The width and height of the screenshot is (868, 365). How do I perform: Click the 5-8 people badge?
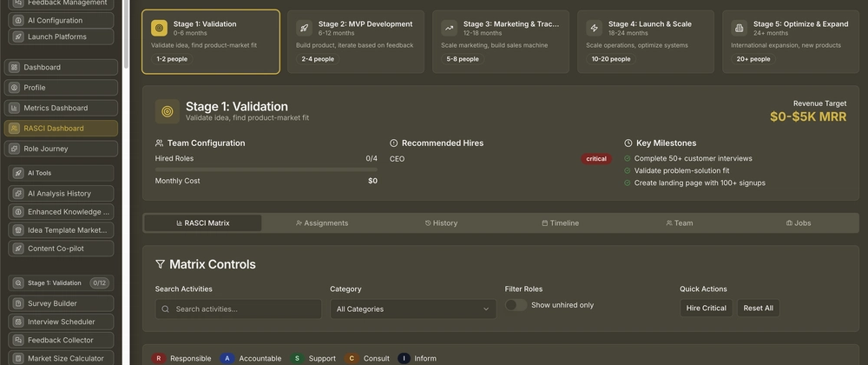click(x=463, y=59)
